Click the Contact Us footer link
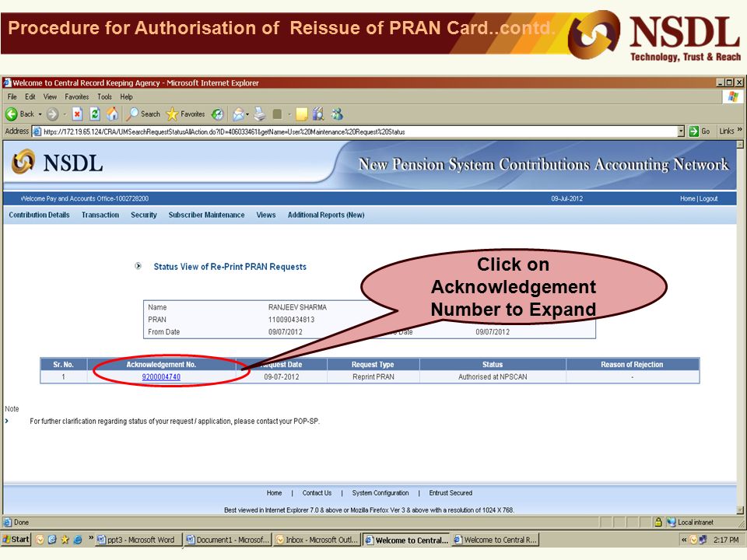The image size is (747, 560). (x=317, y=493)
